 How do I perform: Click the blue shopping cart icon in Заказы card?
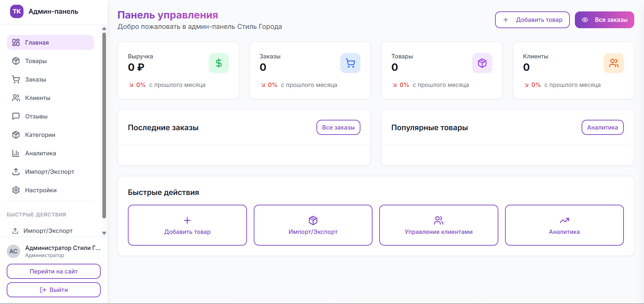[x=350, y=63]
